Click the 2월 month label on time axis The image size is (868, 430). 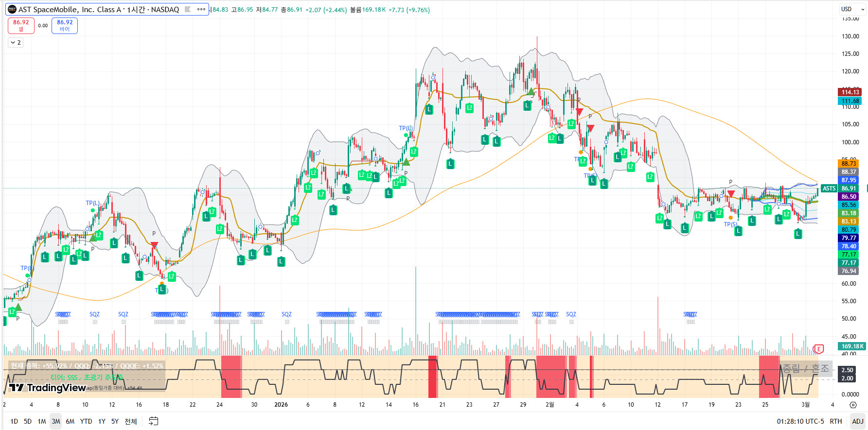tap(549, 405)
